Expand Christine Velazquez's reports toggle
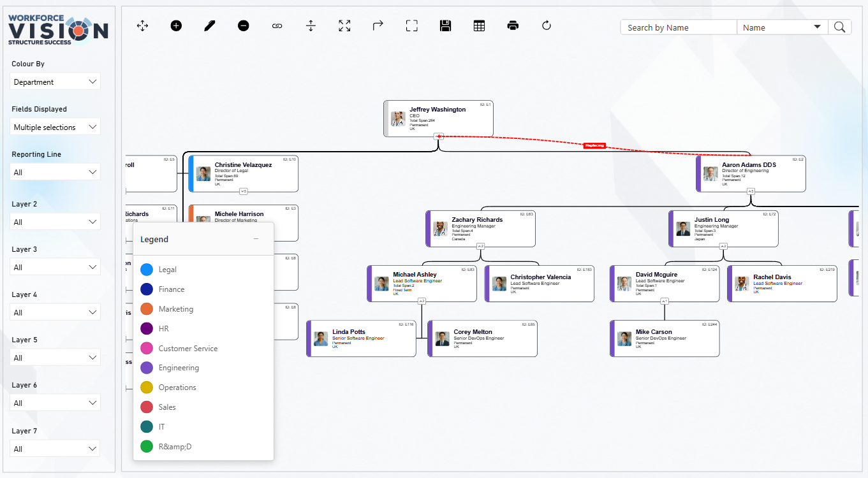Image resolution: width=868 pixels, height=478 pixels. click(243, 191)
